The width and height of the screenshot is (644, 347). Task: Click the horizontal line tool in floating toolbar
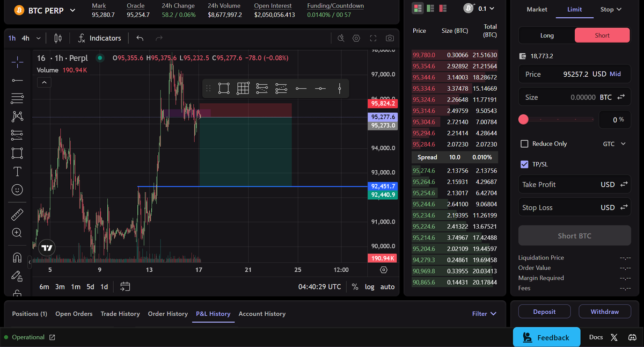320,88
